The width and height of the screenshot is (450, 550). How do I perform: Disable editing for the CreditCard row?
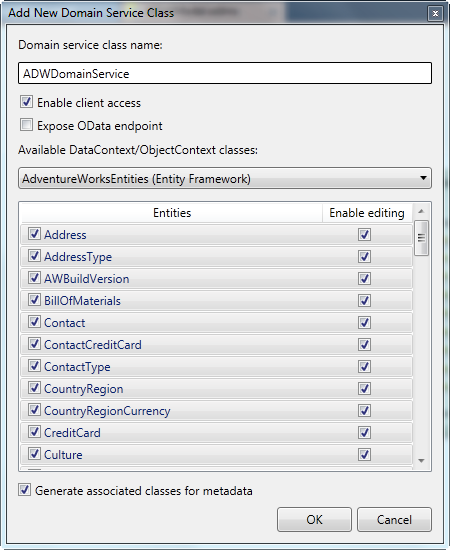364,432
